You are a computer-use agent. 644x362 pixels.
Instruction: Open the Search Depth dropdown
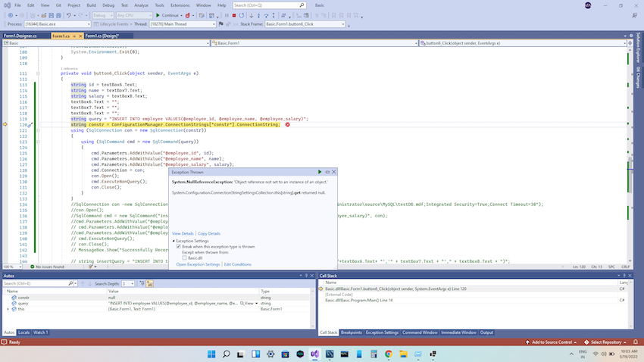(128, 283)
